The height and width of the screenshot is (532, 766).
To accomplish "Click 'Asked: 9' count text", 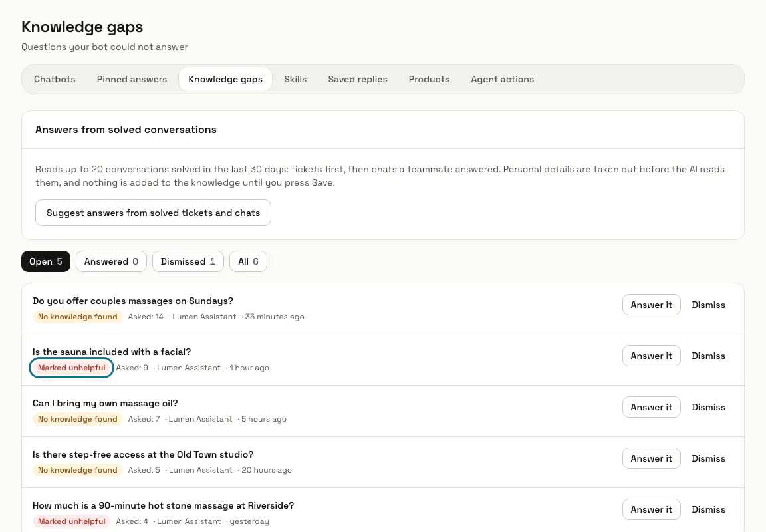I will (x=132, y=368).
